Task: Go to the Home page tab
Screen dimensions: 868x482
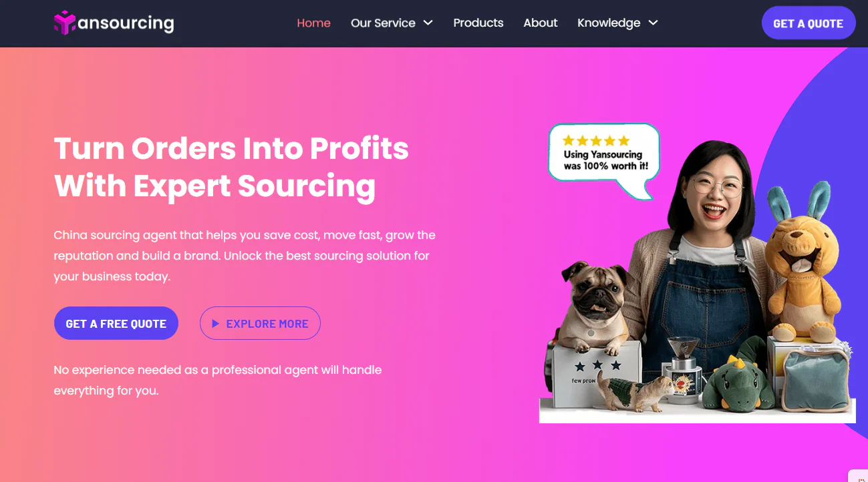Action: [313, 23]
